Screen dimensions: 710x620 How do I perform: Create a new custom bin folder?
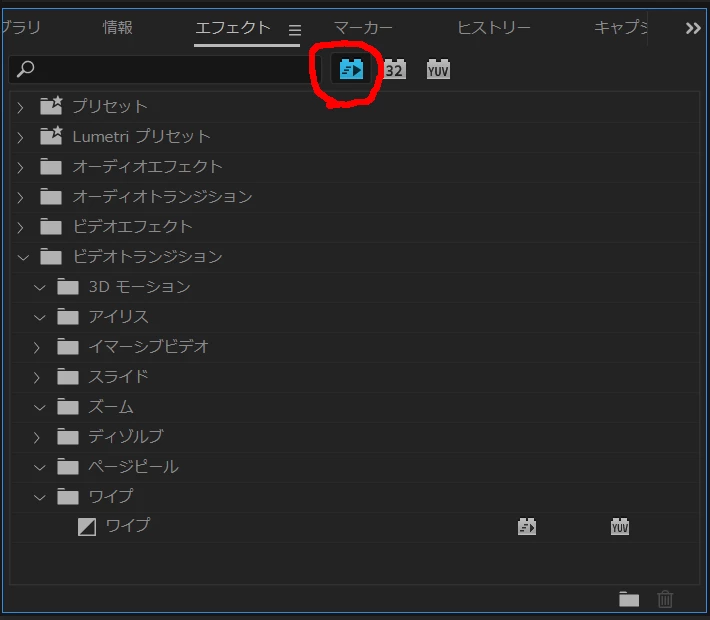pos(629,599)
